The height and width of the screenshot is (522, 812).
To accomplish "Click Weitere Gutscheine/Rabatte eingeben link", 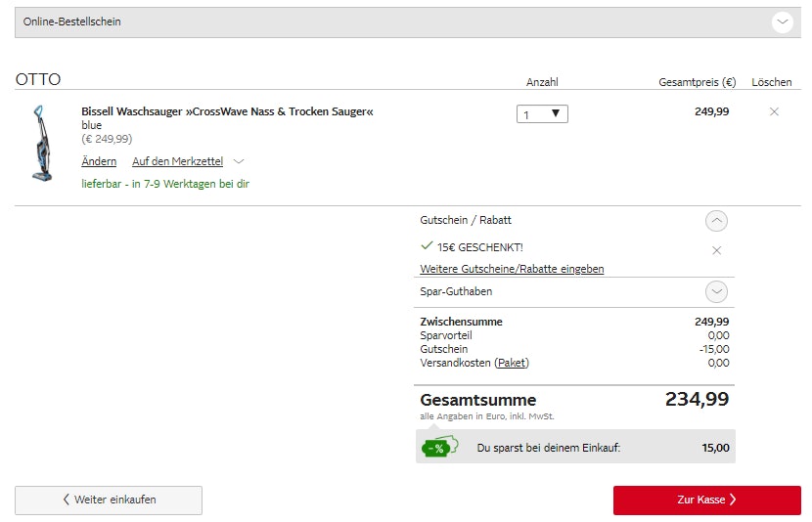I will pos(512,269).
